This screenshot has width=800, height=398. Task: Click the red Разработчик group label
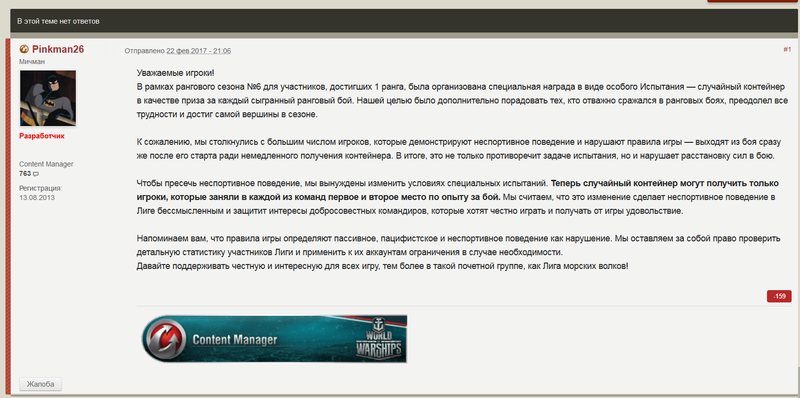(42, 136)
